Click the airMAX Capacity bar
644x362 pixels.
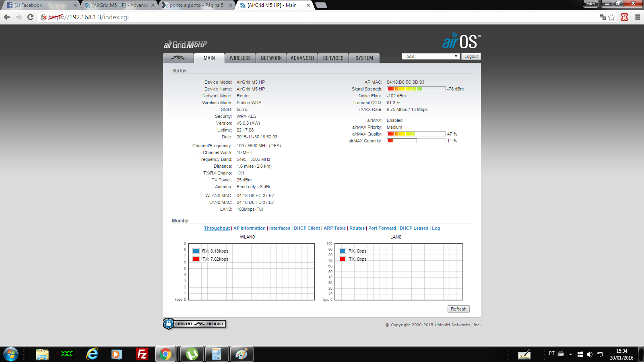pyautogui.click(x=416, y=141)
